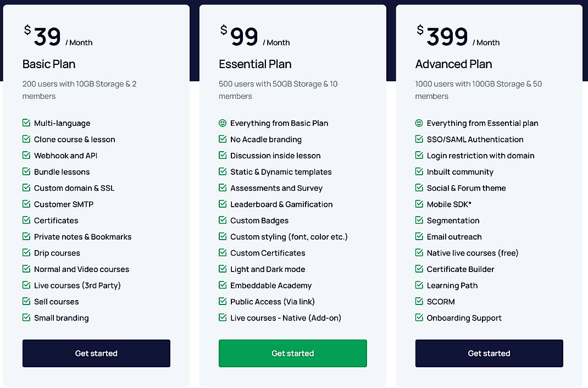This screenshot has width=588, height=388.
Task: Click the checkmark beside Custom domain & SSL
Action: [26, 188]
